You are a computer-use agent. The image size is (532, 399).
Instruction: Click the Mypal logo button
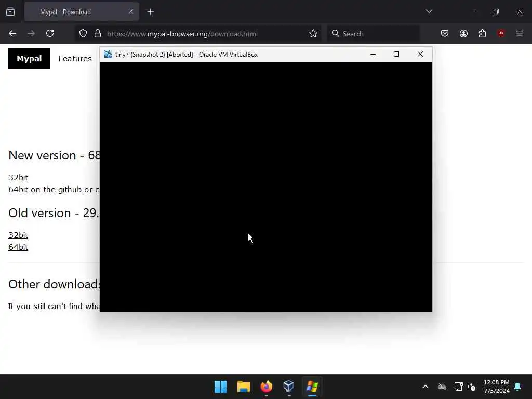29,58
